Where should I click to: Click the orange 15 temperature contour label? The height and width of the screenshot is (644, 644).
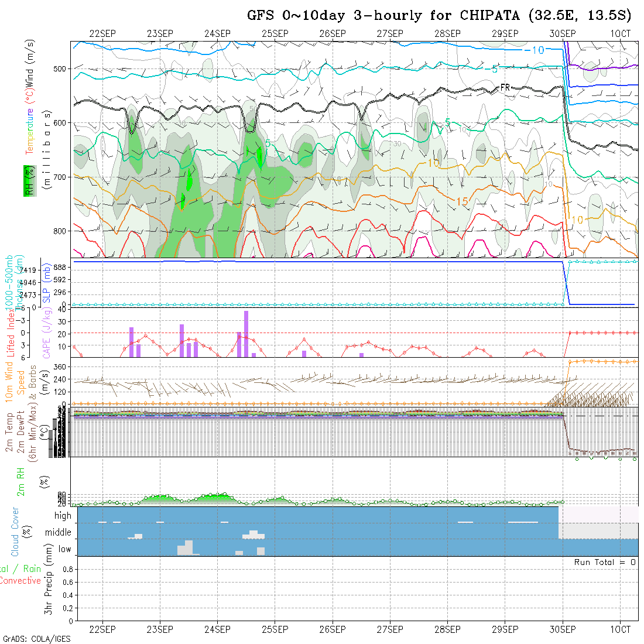pyautogui.click(x=461, y=201)
